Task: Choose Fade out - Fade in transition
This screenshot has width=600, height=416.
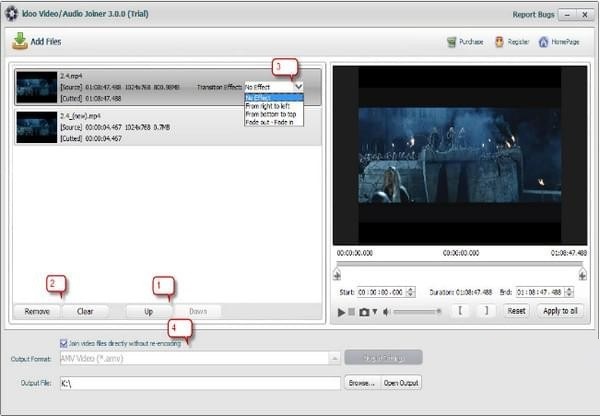Action: coord(274,122)
